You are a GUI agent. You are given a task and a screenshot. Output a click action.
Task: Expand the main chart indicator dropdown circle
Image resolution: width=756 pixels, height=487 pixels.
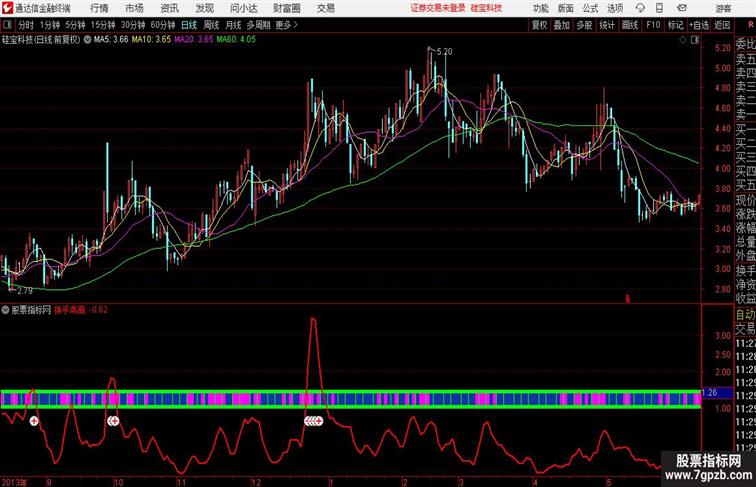(87, 40)
